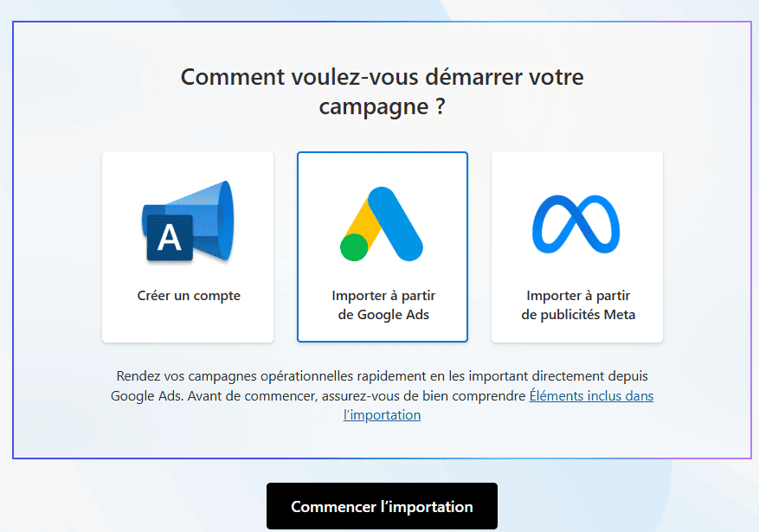759x532 pixels.
Task: Click the blue bar of the Google Ads logo
Action: (395, 224)
